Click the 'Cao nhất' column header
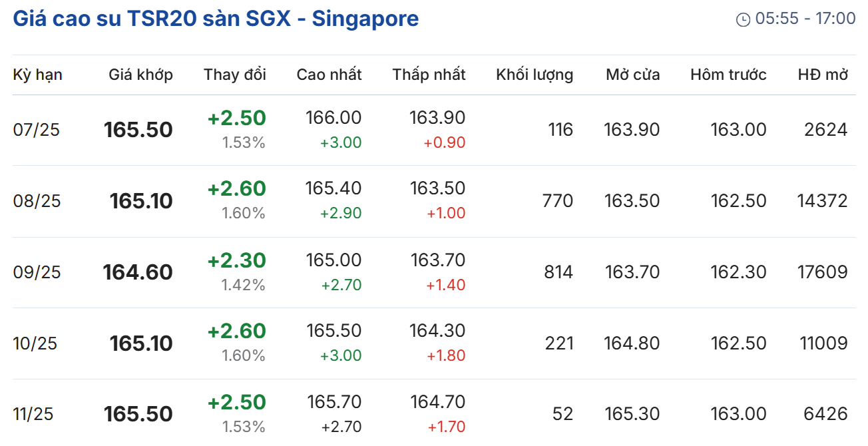Viewport: 868px width, 446px height. point(329,75)
